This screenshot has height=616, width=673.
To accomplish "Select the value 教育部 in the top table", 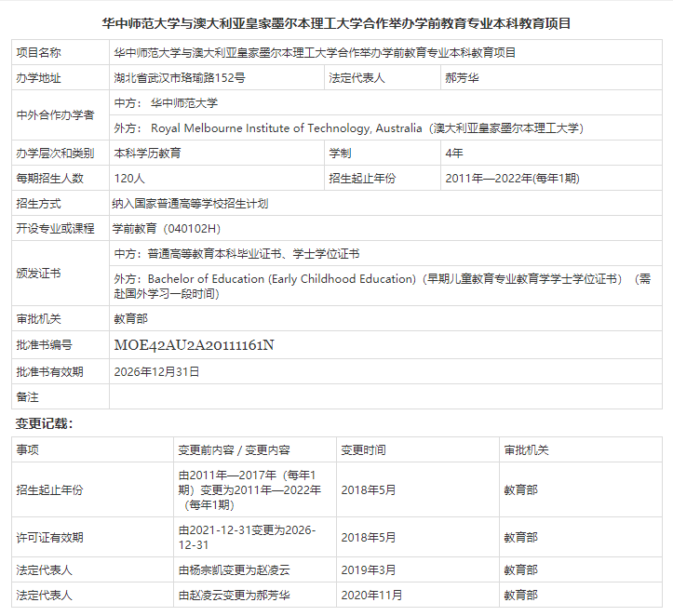I will [130, 319].
